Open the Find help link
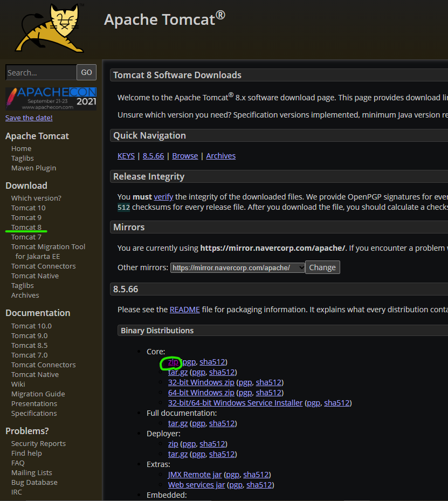 coord(26,454)
